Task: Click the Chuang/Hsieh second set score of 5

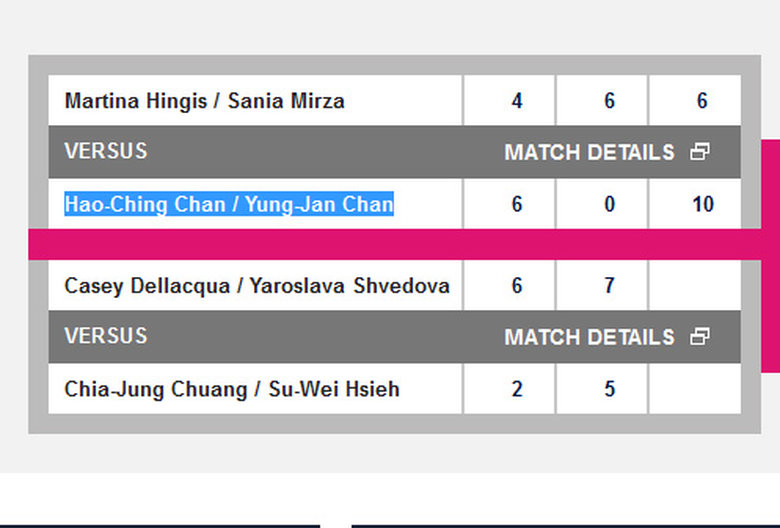Action: pos(609,389)
